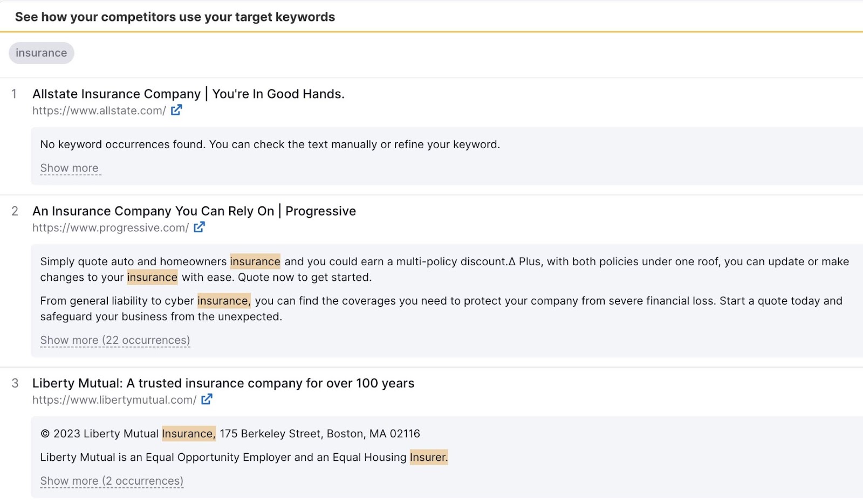Expand Show more (2 occurrences) for Liberty Mutual
This screenshot has width=863, height=504.
[x=111, y=480]
